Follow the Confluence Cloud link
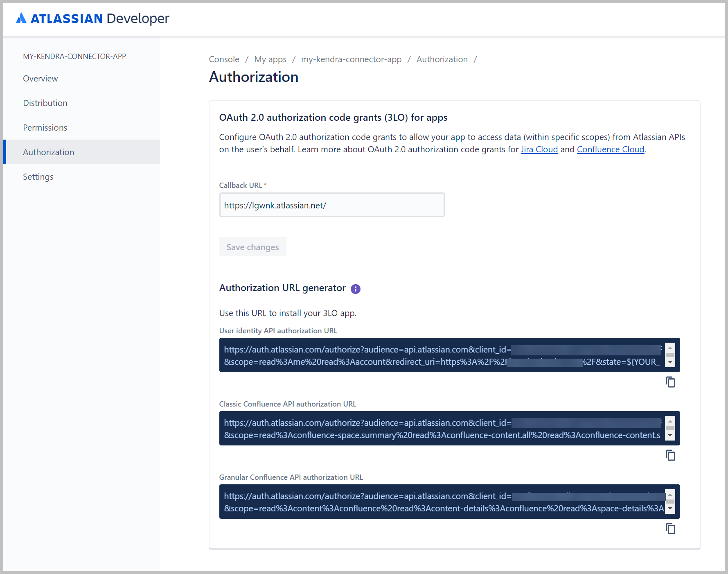Viewport: 728px width, 574px height. pyautogui.click(x=611, y=149)
